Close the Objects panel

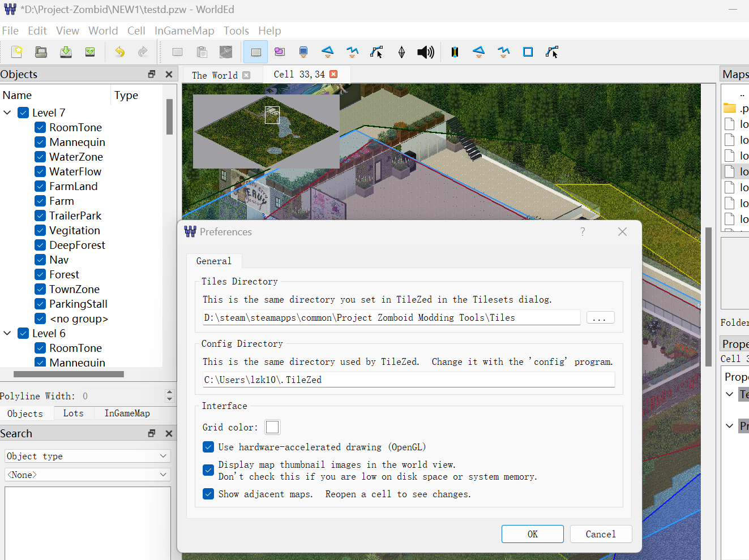click(x=169, y=74)
